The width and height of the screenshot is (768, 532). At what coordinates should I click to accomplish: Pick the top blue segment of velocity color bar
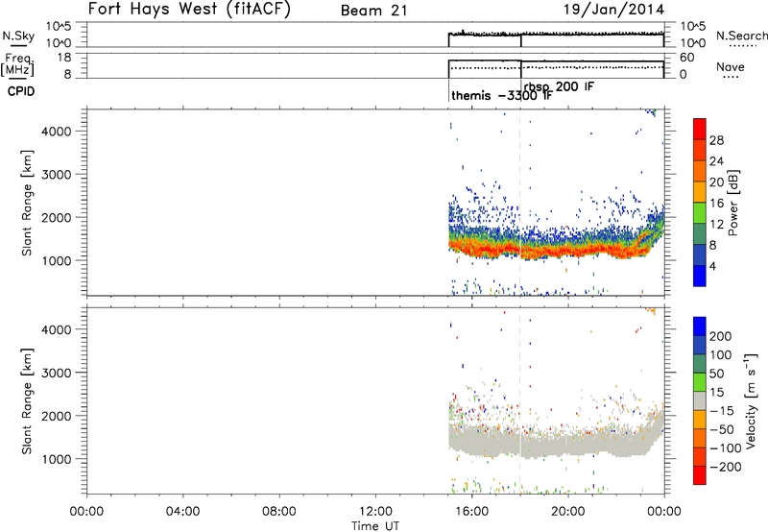[700, 326]
